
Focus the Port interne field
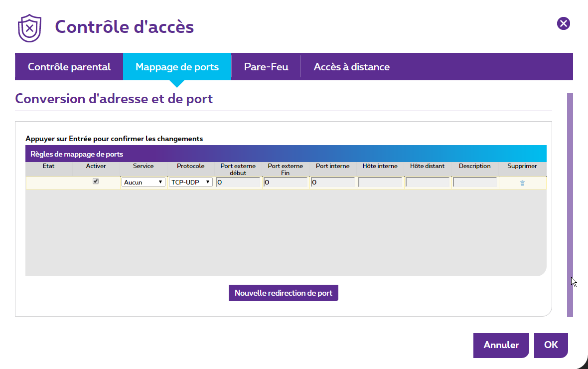coord(333,183)
